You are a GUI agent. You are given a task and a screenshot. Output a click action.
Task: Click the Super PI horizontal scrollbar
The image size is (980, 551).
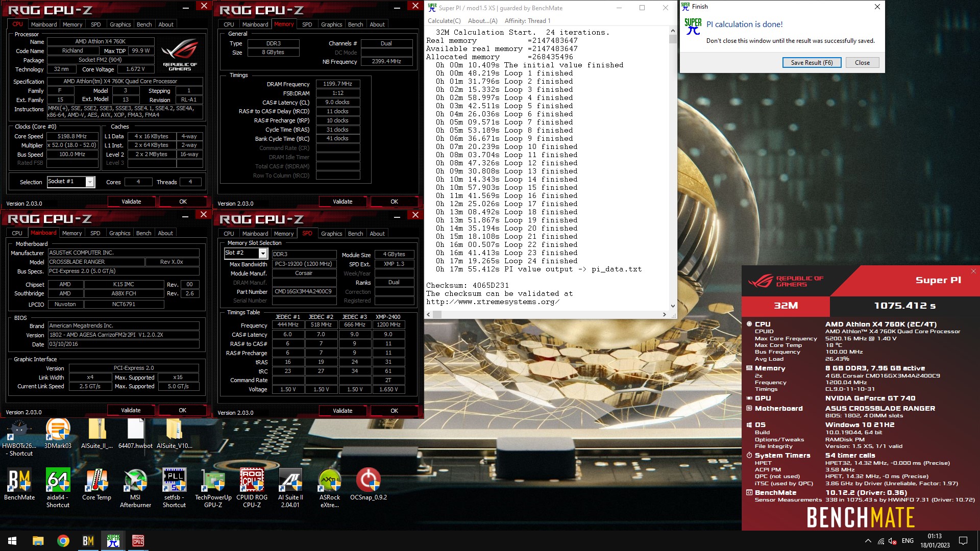(547, 315)
